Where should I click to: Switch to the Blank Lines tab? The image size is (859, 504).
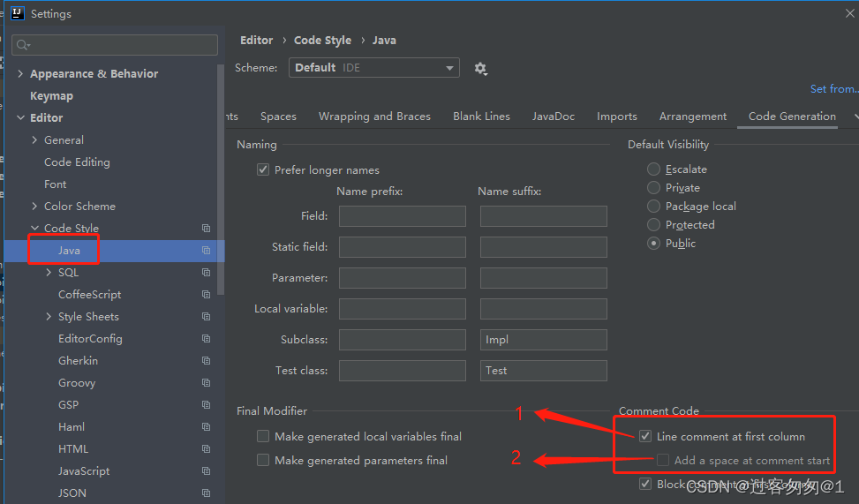481,117
